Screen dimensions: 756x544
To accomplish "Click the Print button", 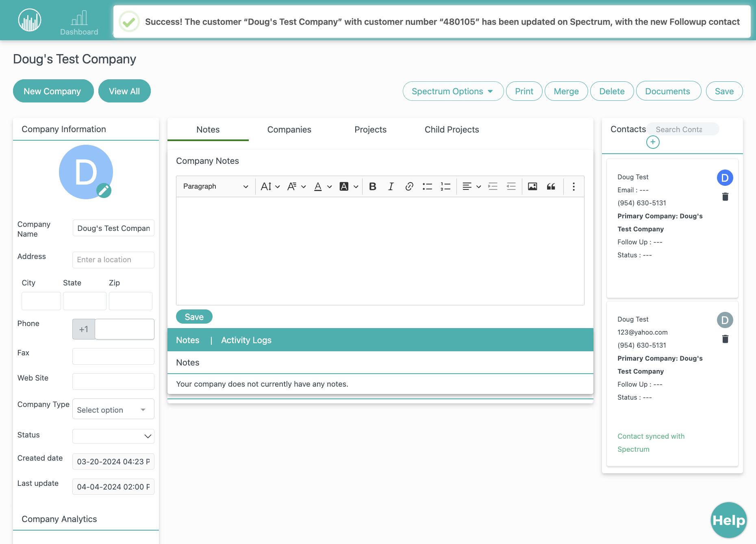I will [524, 91].
